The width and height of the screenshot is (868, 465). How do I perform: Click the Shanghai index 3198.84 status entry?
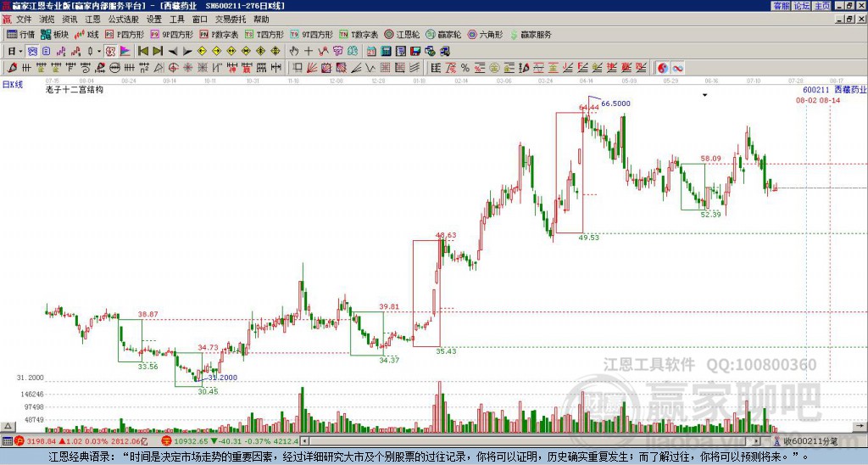point(81,441)
